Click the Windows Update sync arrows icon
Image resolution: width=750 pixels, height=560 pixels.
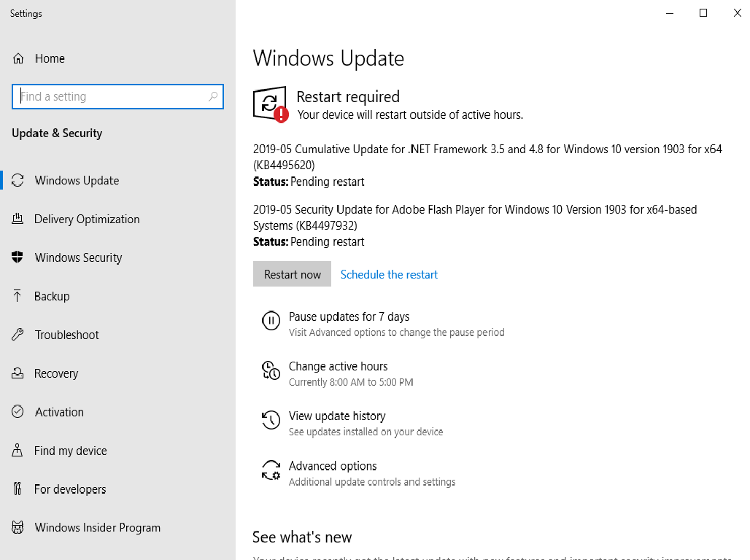coord(18,180)
